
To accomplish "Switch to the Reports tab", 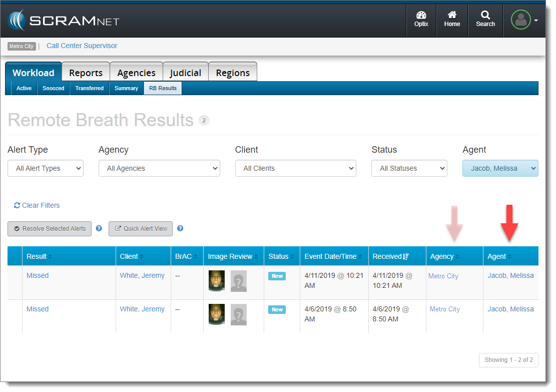I will click(x=86, y=73).
